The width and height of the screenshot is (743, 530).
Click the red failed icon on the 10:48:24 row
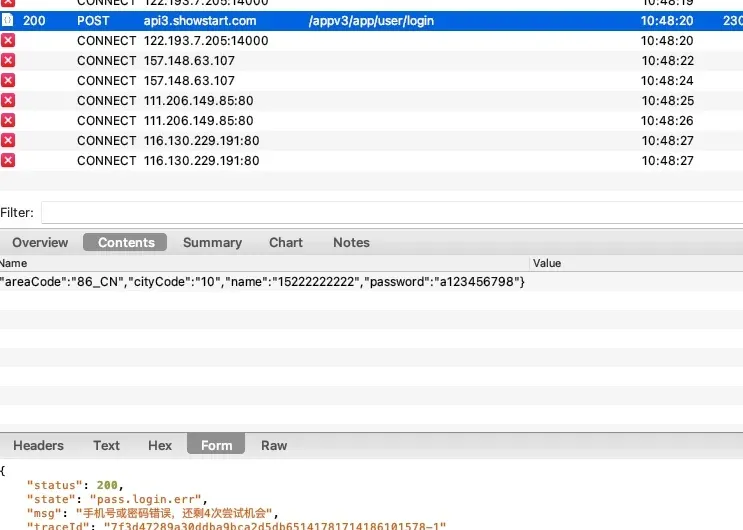tap(8, 80)
